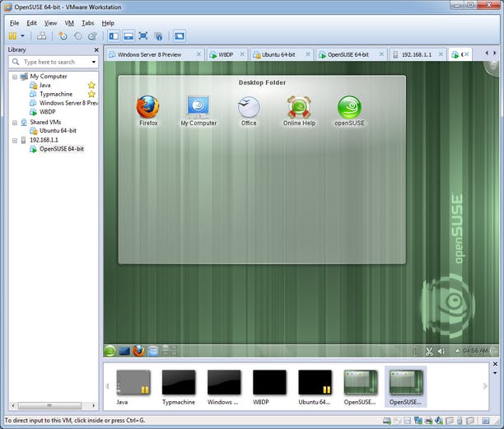Select the W8DP thumbnail
Image resolution: width=504 pixels, height=429 pixels.
pos(269,387)
